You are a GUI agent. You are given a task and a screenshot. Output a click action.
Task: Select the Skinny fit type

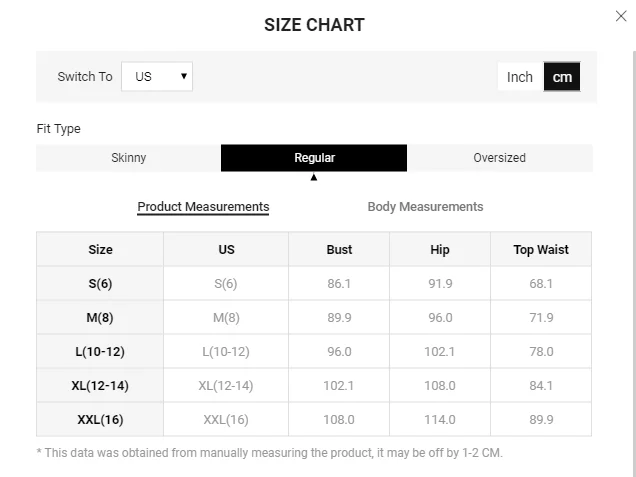[128, 158]
